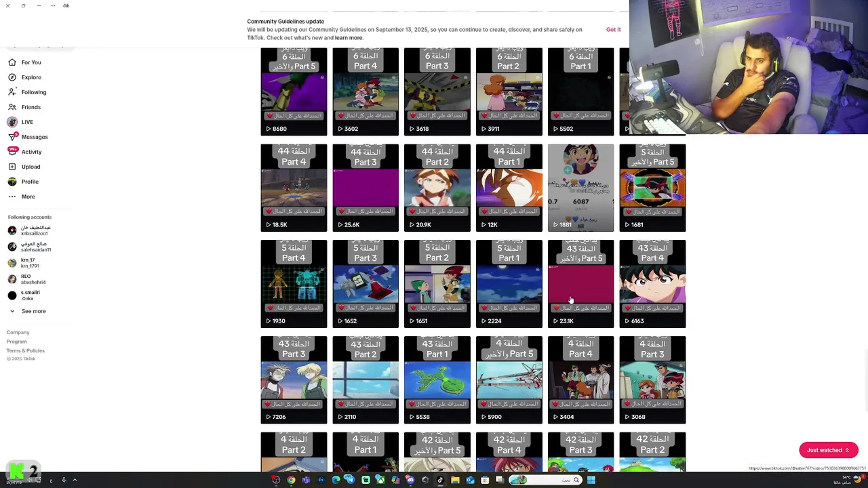Open the video with 1651 views
Viewport: 868px width, 488px height.
[x=437, y=284]
